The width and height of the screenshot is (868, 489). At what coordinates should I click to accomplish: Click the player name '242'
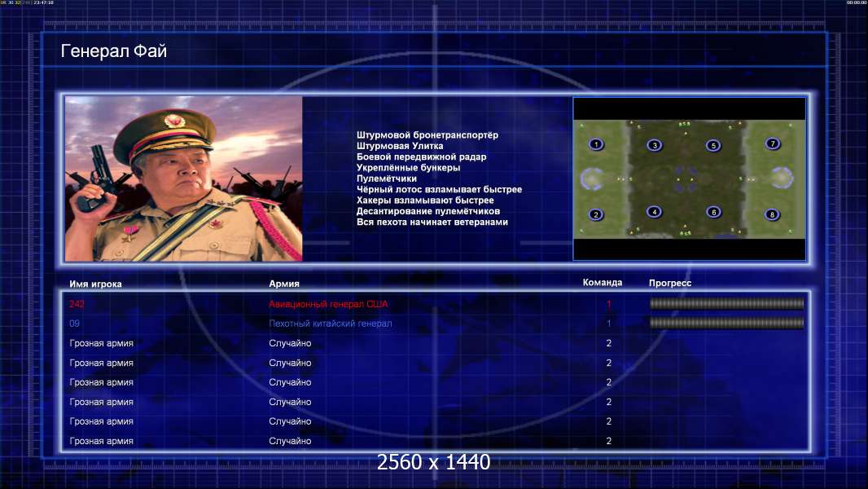[77, 304]
